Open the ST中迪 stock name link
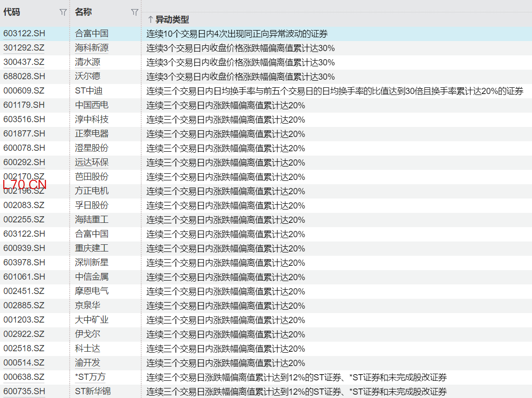The height and width of the screenshot is (398, 532). pos(89,91)
